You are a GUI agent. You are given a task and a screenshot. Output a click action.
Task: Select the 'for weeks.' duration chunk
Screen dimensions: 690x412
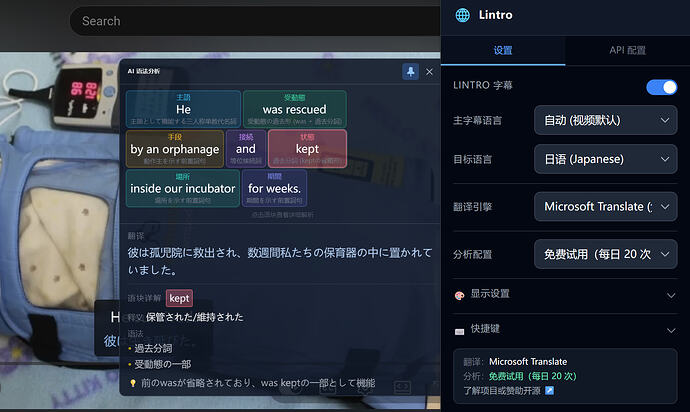[274, 188]
